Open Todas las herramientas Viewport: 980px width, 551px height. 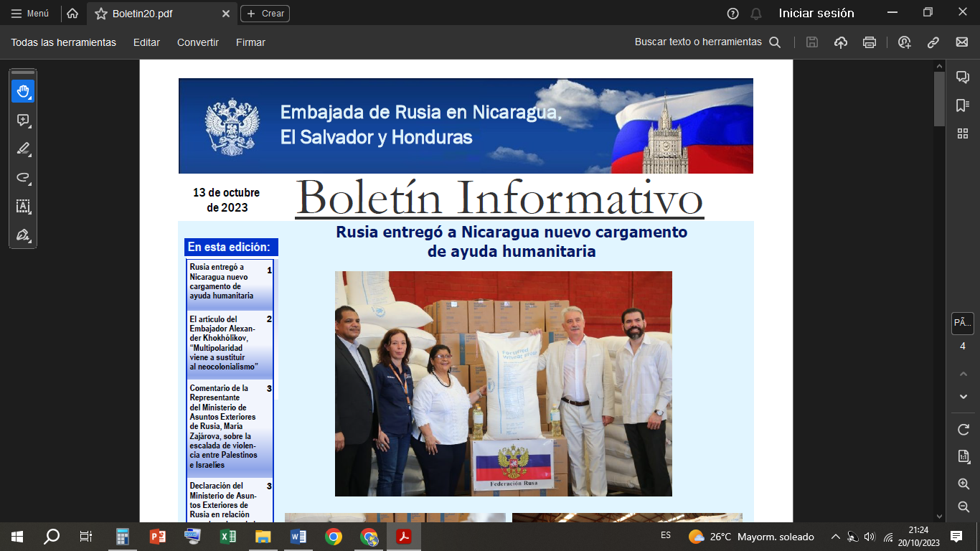click(x=63, y=42)
